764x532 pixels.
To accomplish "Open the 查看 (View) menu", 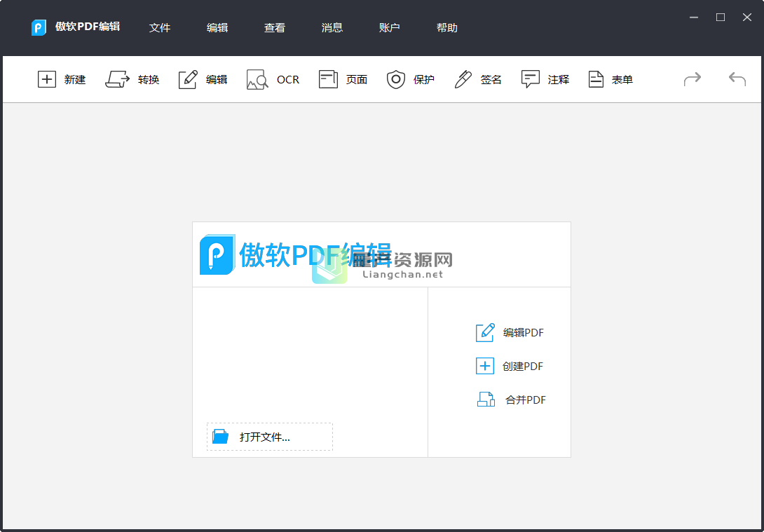I will (275, 28).
